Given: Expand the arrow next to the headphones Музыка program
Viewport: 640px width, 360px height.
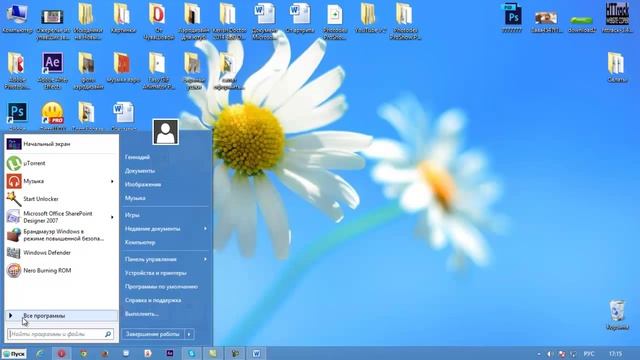Looking at the screenshot, I should [x=112, y=181].
